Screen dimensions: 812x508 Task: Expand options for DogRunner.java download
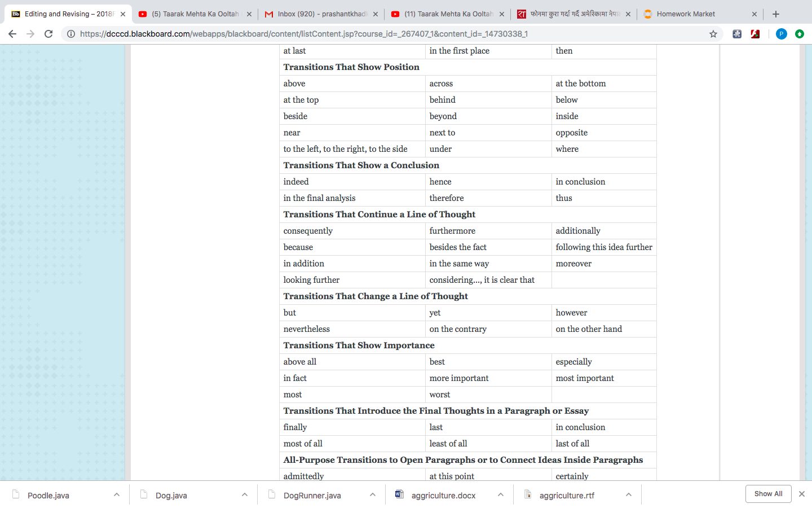[x=373, y=495]
